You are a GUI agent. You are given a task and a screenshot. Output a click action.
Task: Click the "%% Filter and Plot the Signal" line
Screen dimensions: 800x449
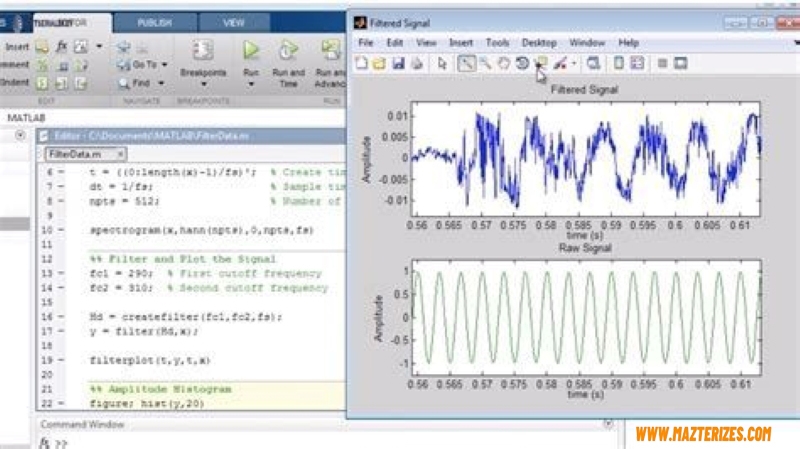183,259
